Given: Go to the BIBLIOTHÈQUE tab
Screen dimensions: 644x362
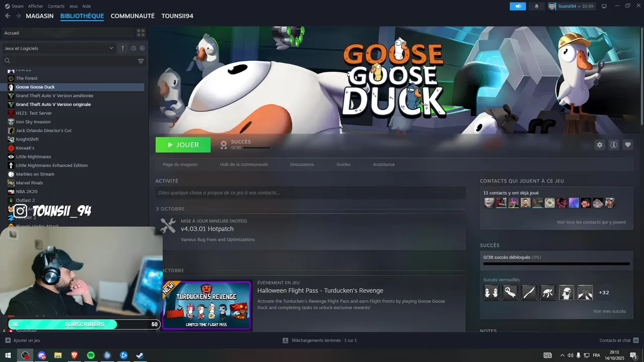Looking at the screenshot, I should click(x=82, y=16).
